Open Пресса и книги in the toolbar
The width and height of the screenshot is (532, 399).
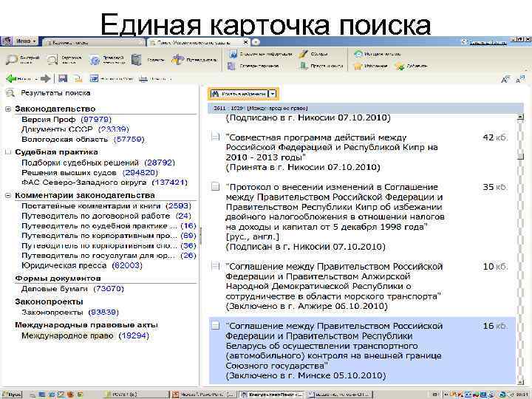321,66
